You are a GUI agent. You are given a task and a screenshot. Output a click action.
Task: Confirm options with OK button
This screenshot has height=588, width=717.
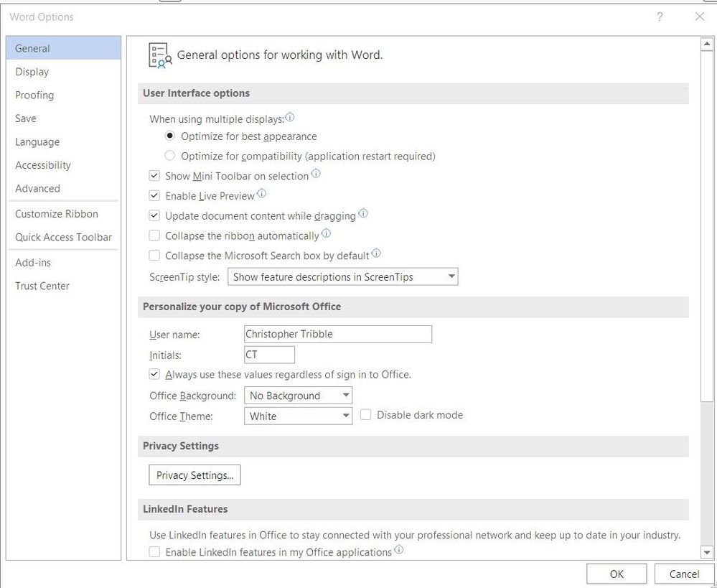tap(617, 574)
